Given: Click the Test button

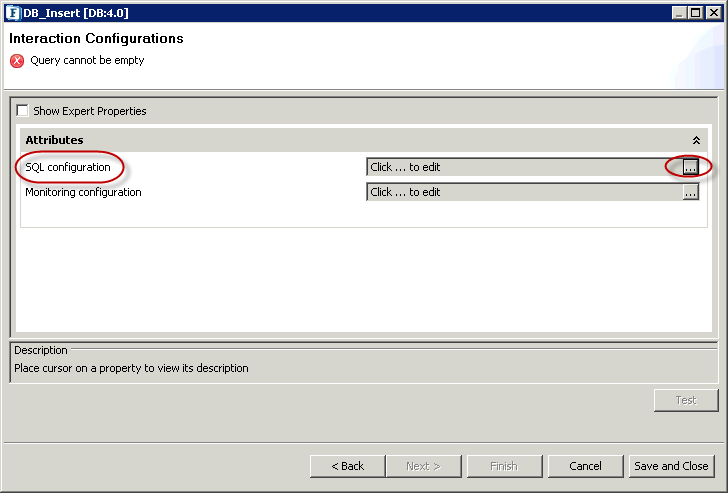Looking at the screenshot, I should (x=685, y=400).
